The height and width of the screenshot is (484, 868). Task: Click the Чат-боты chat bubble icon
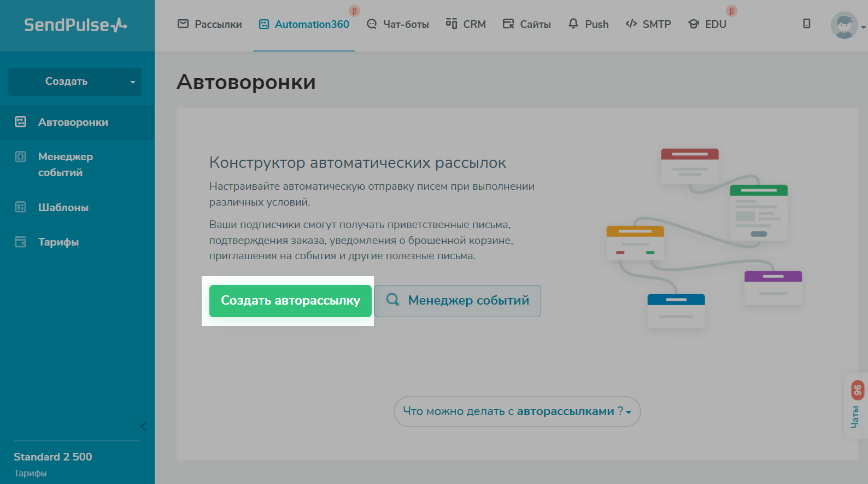372,24
